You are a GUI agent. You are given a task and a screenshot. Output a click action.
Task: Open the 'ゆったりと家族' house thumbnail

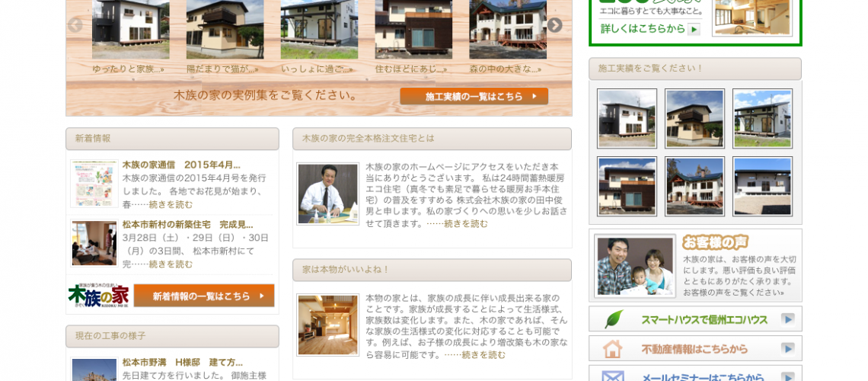(x=131, y=30)
